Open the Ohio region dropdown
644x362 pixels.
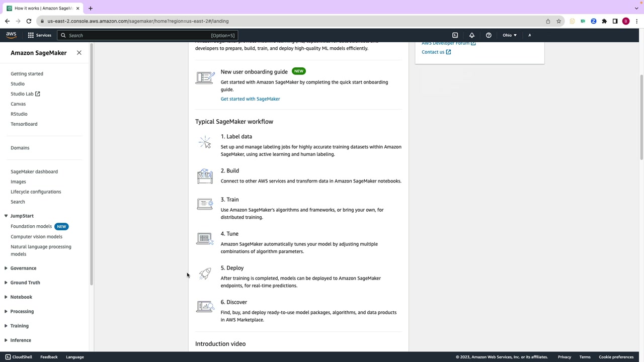509,35
